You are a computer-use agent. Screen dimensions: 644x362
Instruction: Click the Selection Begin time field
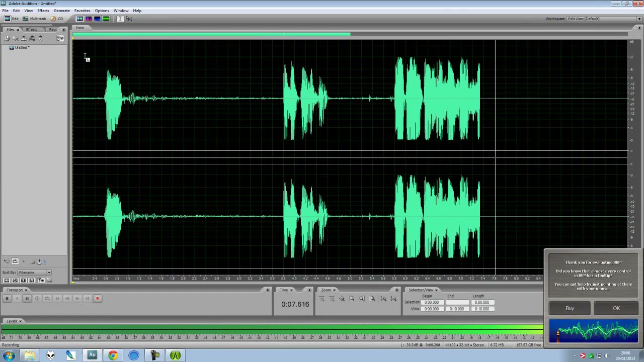point(432,302)
